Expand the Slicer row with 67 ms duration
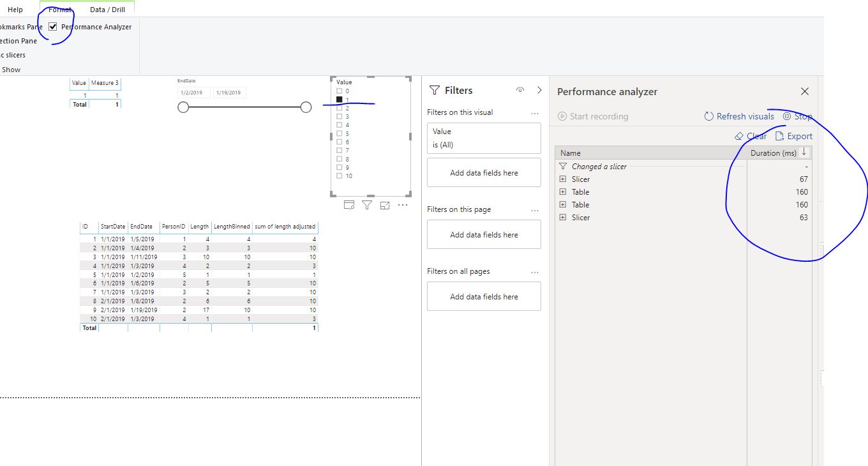 [562, 179]
